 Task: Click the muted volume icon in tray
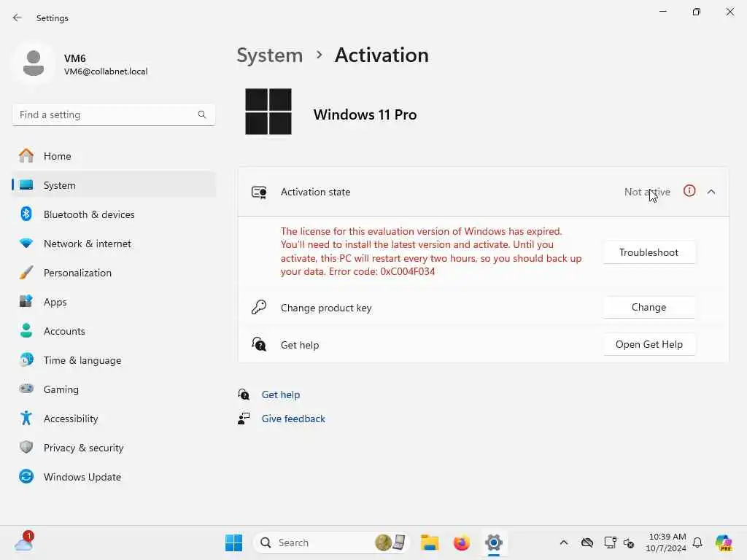tap(629, 542)
